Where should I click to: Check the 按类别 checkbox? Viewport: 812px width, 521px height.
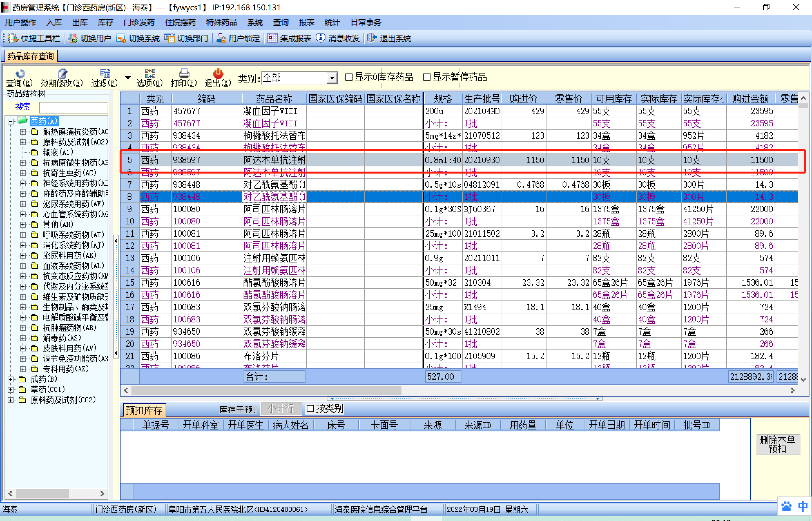[x=310, y=409]
